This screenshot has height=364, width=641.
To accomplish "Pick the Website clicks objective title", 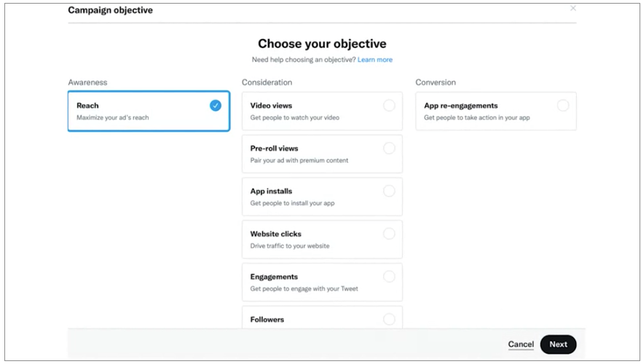I will pyautogui.click(x=275, y=234).
